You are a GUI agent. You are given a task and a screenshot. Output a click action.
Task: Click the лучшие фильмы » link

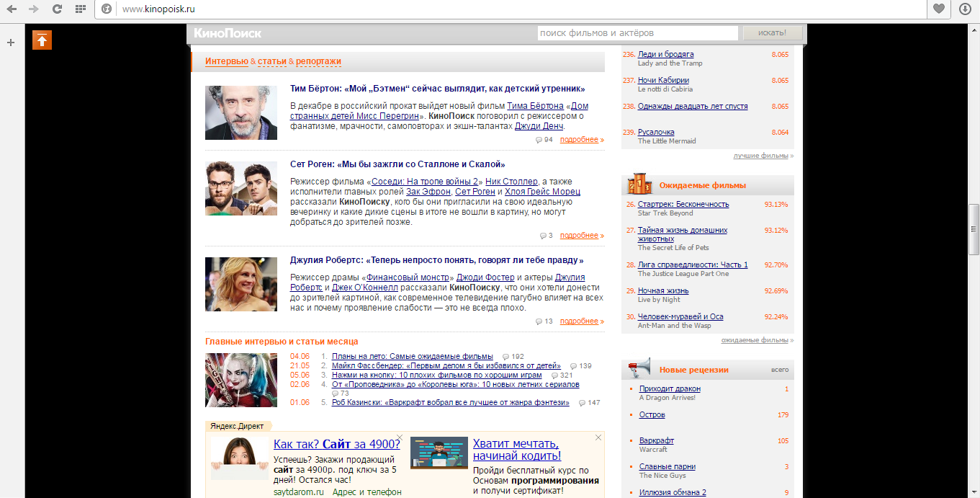point(764,156)
